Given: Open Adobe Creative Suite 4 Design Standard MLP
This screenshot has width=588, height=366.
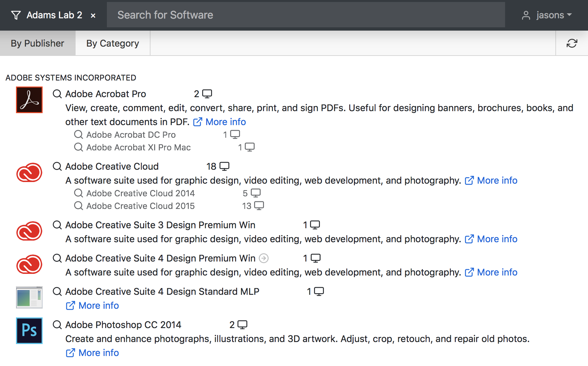Looking at the screenshot, I should pyautogui.click(x=162, y=291).
